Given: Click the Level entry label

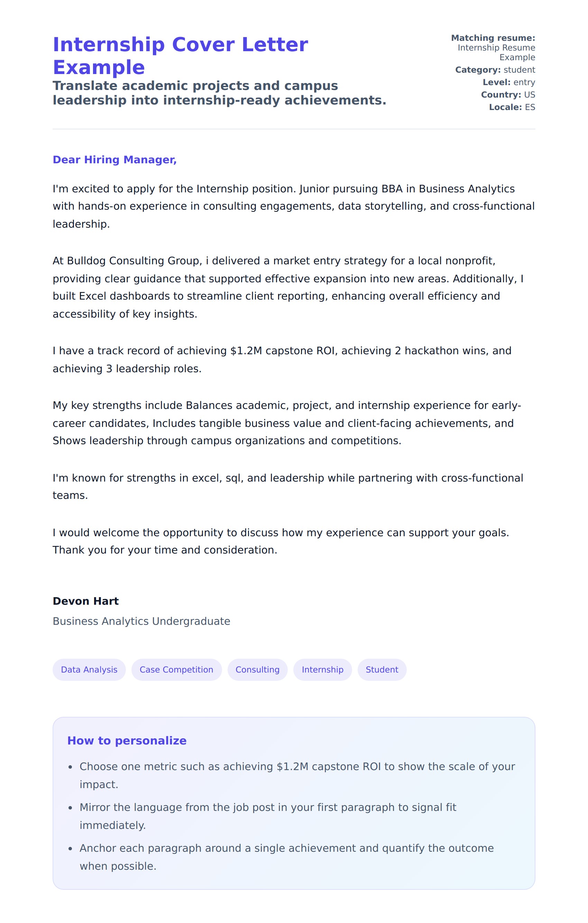Looking at the screenshot, I should point(509,82).
